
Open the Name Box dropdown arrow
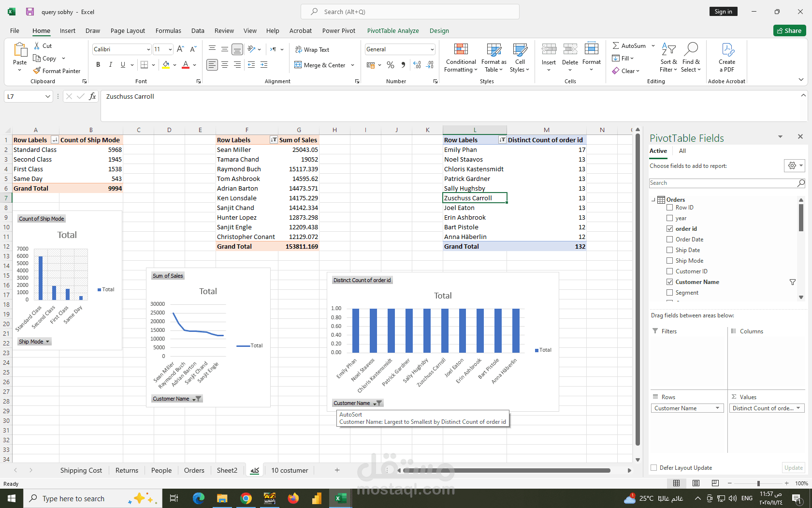(x=47, y=96)
